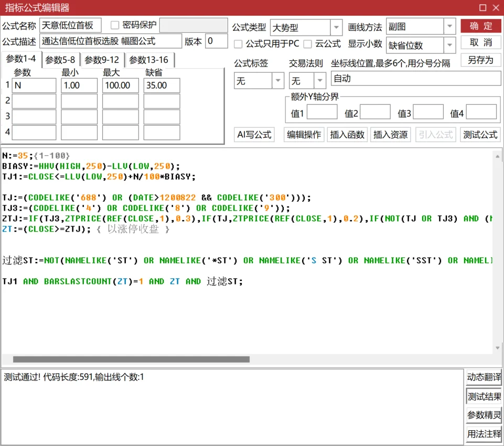Screen dimensions: 504x446
Task: Click parameter 3 name field
Action: (34, 116)
